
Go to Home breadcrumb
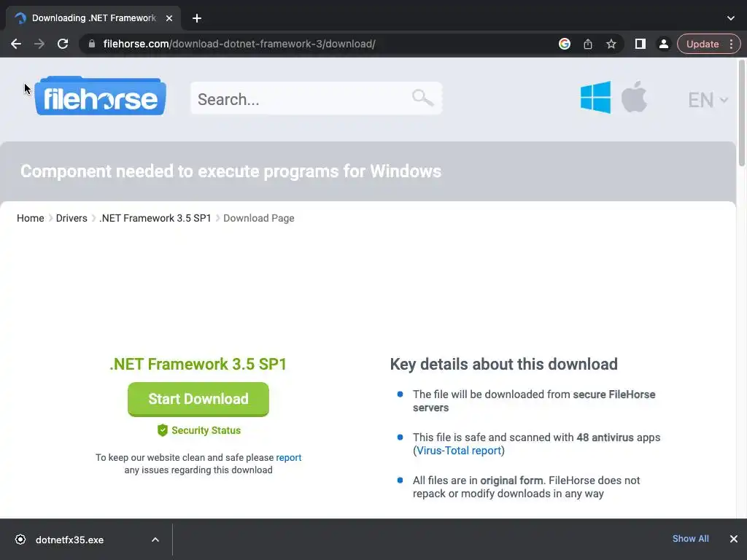click(x=31, y=218)
